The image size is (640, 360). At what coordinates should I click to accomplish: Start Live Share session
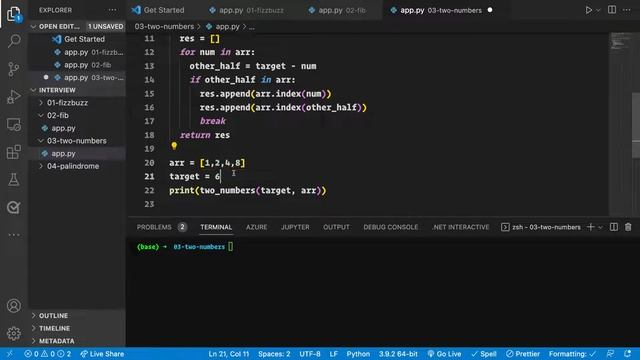coord(102,354)
